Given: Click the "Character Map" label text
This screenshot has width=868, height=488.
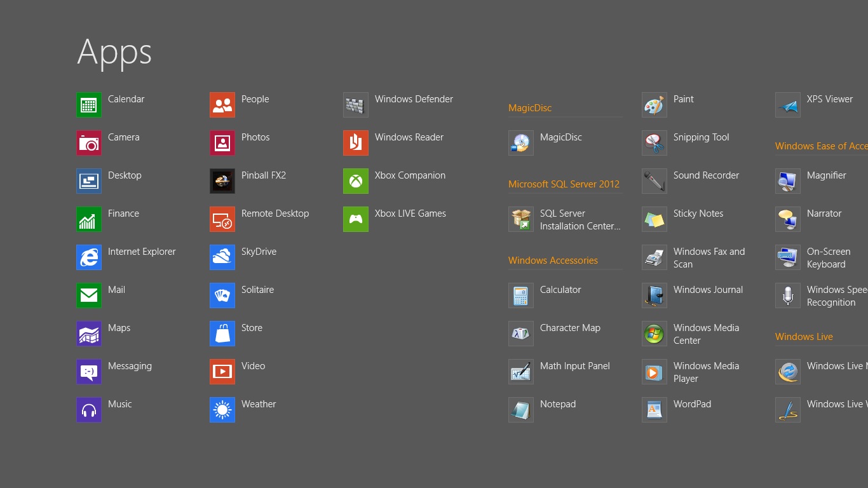Looking at the screenshot, I should point(570,328).
